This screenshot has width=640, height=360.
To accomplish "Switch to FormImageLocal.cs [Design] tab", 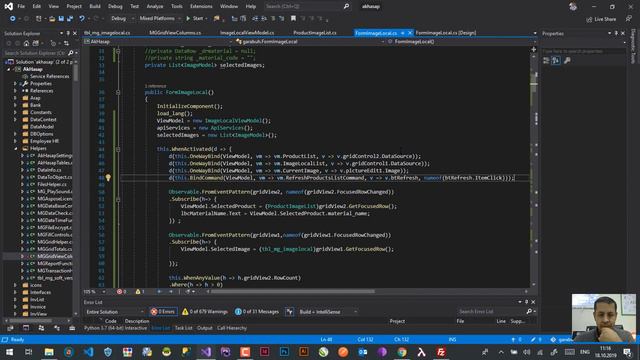I will point(445,33).
